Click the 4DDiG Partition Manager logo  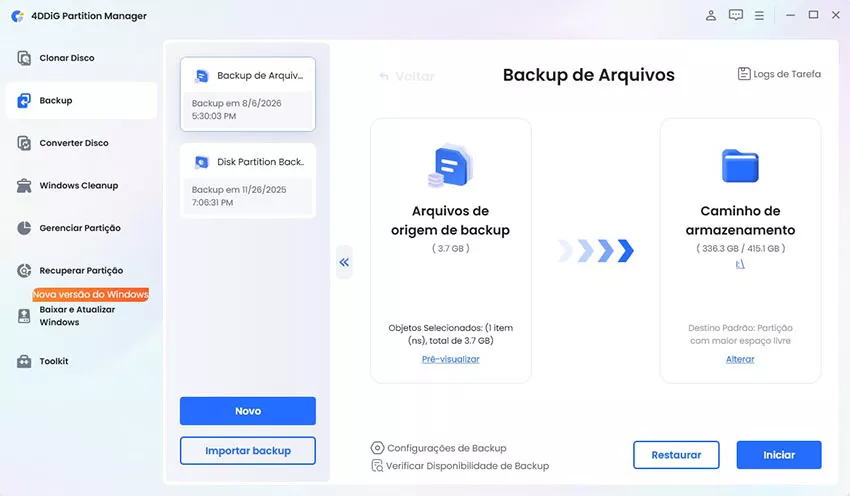pos(18,16)
